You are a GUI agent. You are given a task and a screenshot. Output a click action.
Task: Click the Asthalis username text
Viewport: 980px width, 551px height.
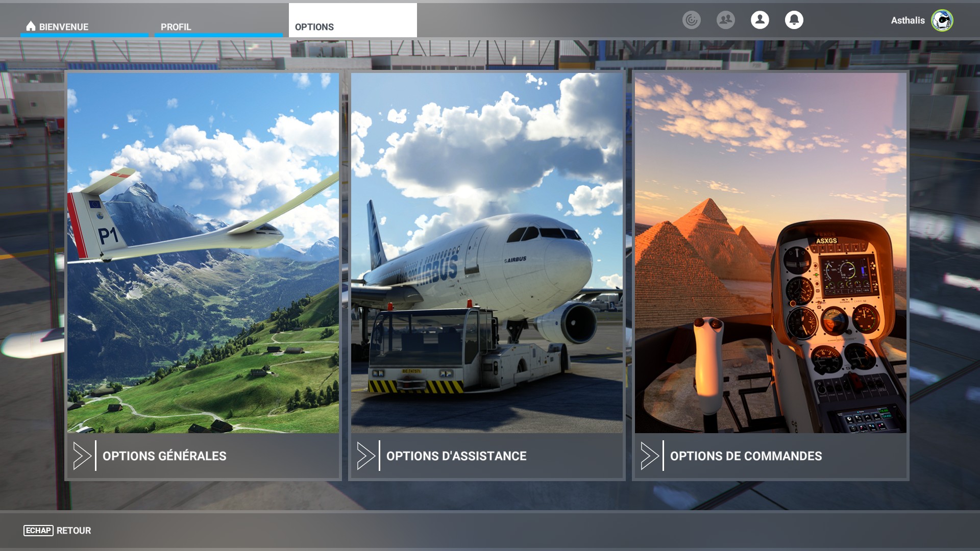pos(908,20)
